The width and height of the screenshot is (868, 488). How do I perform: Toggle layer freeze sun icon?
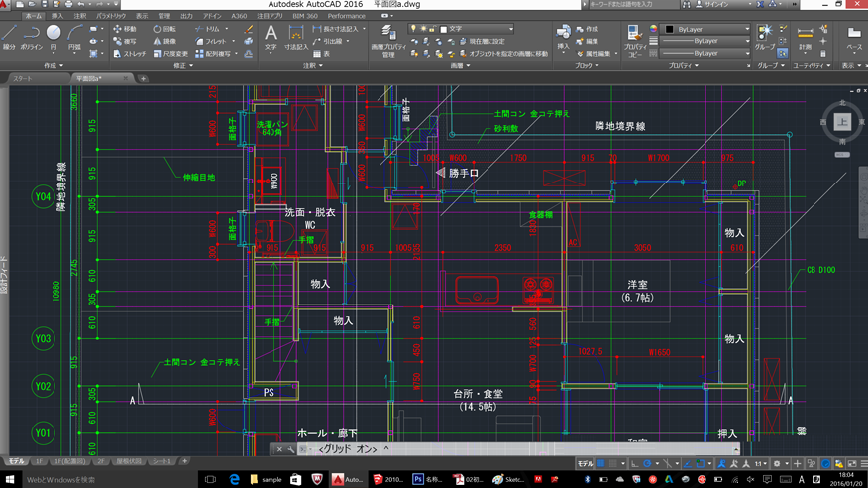[423, 28]
